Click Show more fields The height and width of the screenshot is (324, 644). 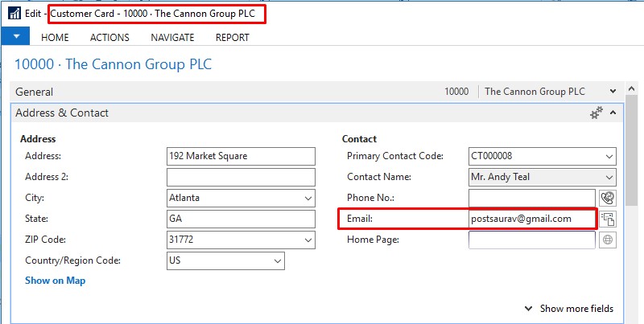(569, 309)
